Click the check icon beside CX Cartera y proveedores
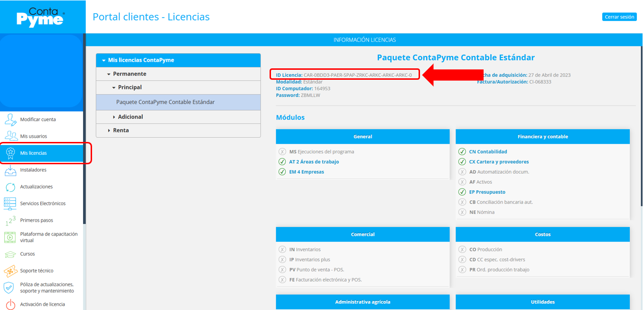Viewport: 644px width, 310px height. (462, 162)
